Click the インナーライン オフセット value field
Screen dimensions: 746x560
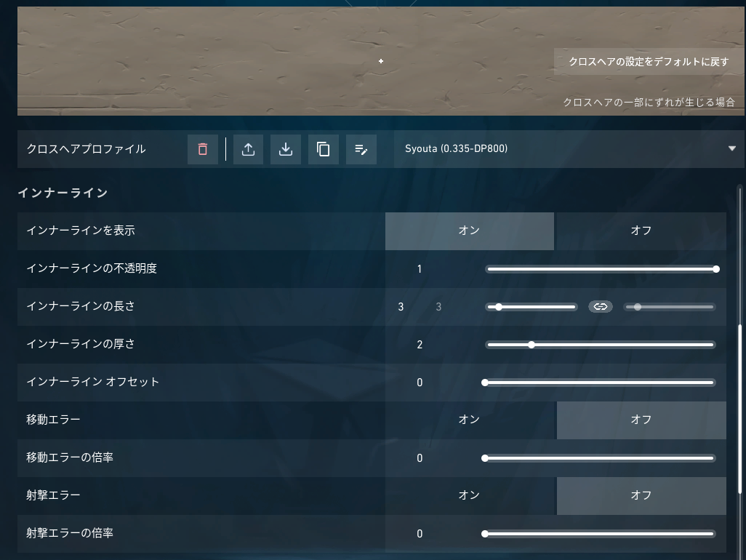point(420,383)
